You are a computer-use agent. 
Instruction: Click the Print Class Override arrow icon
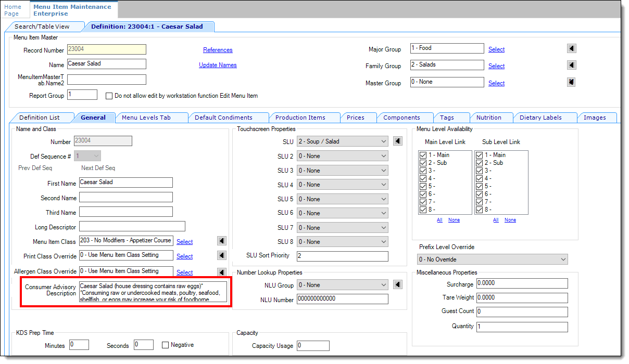[221, 256]
